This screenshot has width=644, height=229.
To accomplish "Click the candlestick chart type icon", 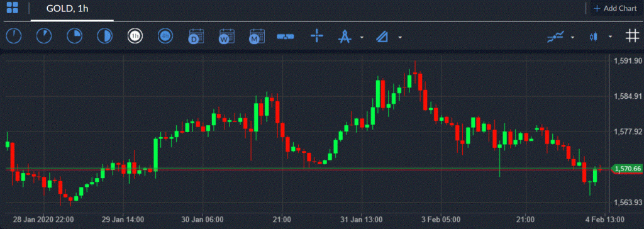I will click(x=593, y=37).
